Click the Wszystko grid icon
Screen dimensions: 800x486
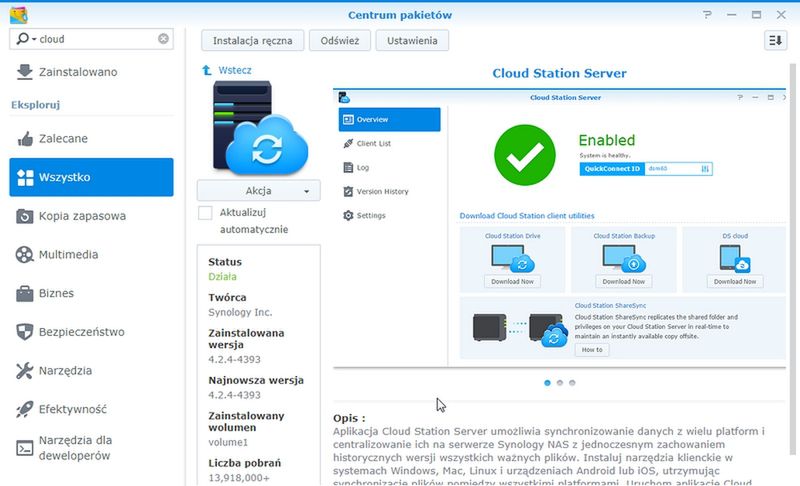point(25,177)
